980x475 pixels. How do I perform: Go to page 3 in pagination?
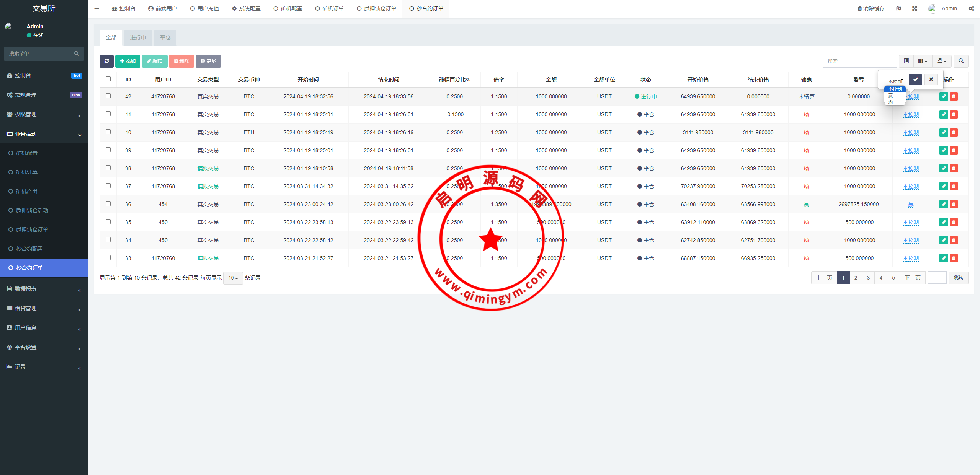(868, 278)
